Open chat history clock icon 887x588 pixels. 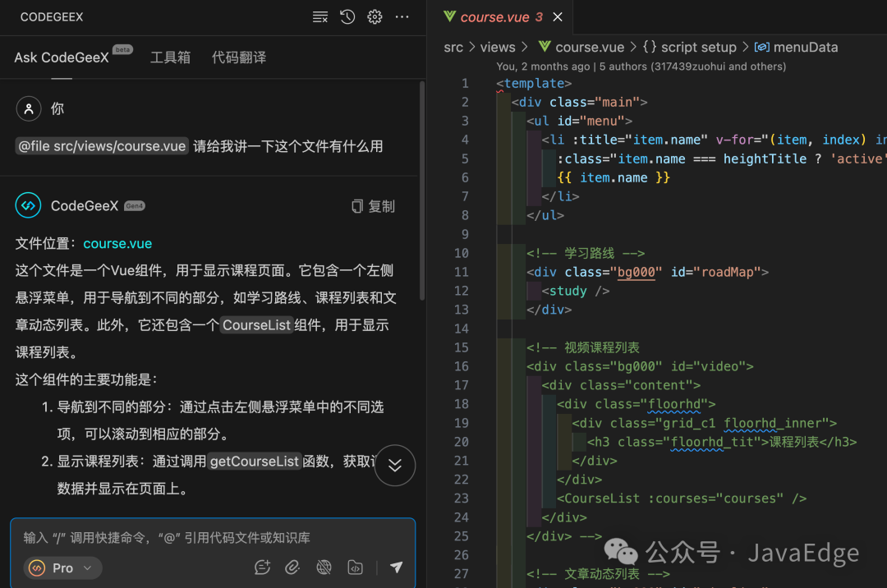[347, 17]
